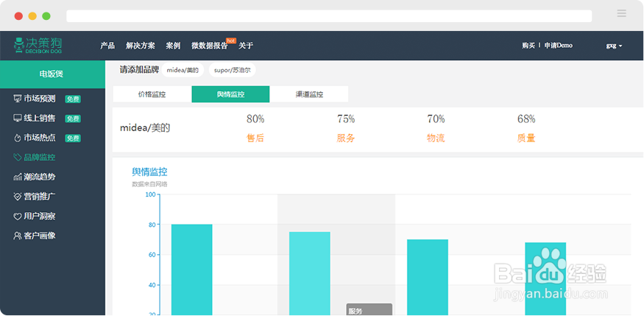Click the 市场预测 monitor icon

[17, 99]
